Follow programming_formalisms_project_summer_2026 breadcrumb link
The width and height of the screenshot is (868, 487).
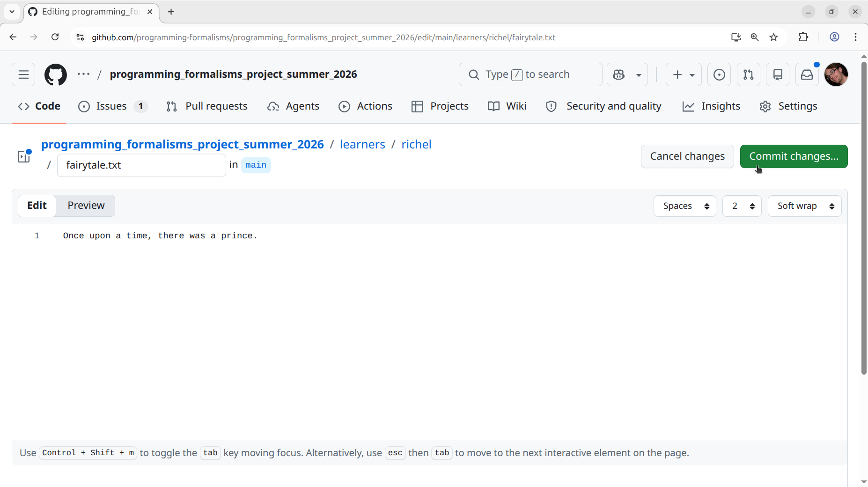tap(183, 144)
